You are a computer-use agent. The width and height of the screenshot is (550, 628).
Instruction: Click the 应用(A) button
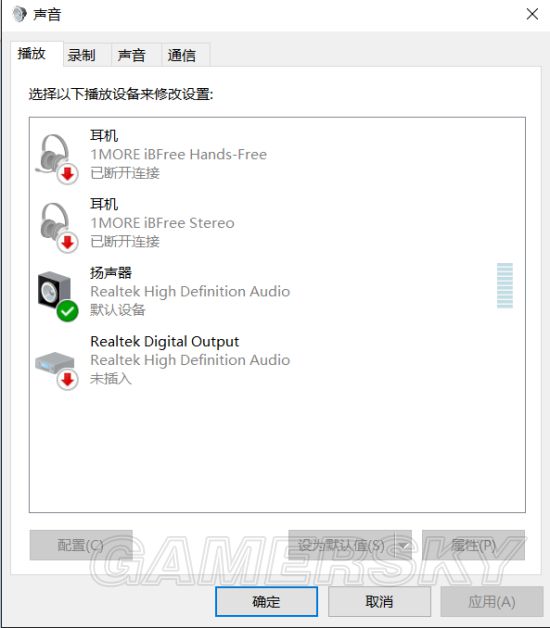(492, 601)
